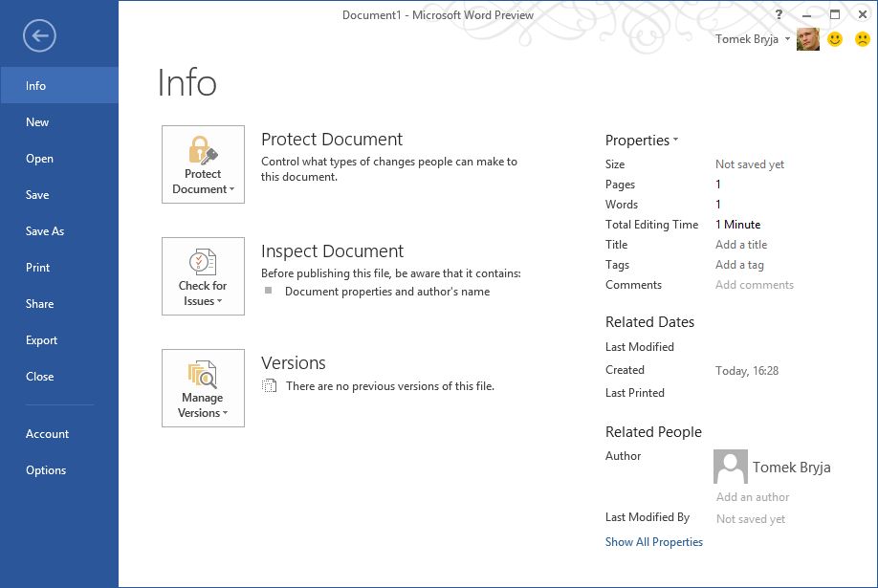Viewport: 878px width, 588px height.
Task: Click the author avatar placeholder
Action: [730, 467]
